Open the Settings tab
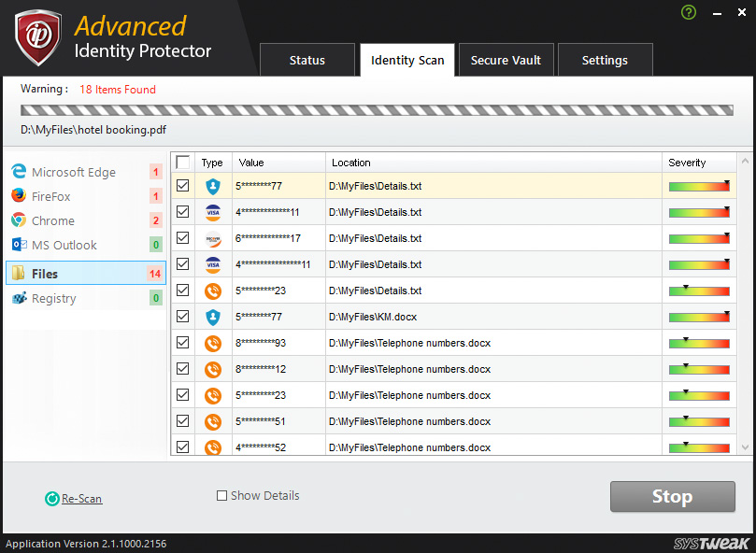 tap(605, 61)
